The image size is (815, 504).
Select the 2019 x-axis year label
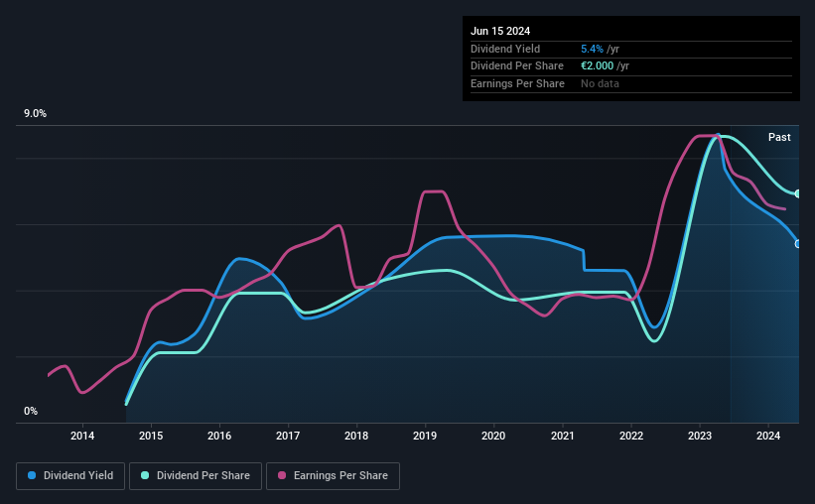(425, 436)
